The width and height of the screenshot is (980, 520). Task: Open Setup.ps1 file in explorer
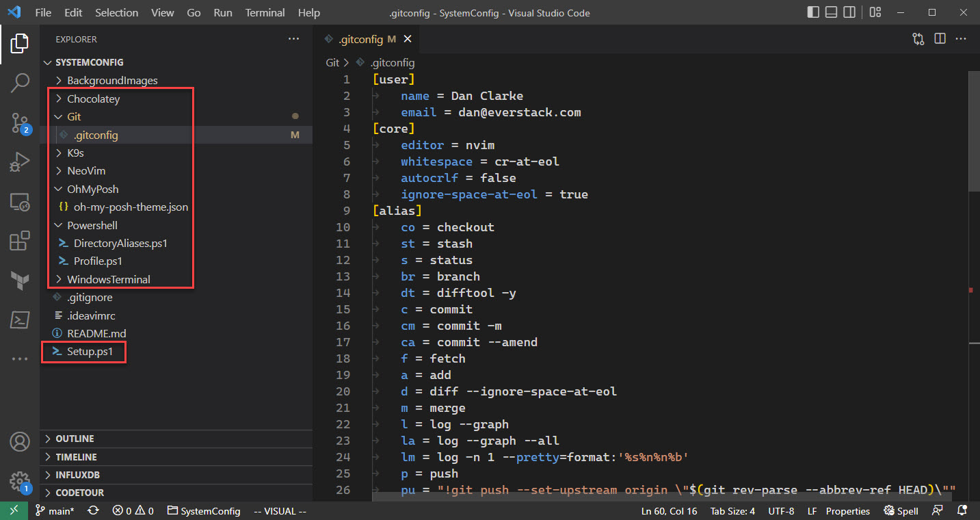click(90, 352)
